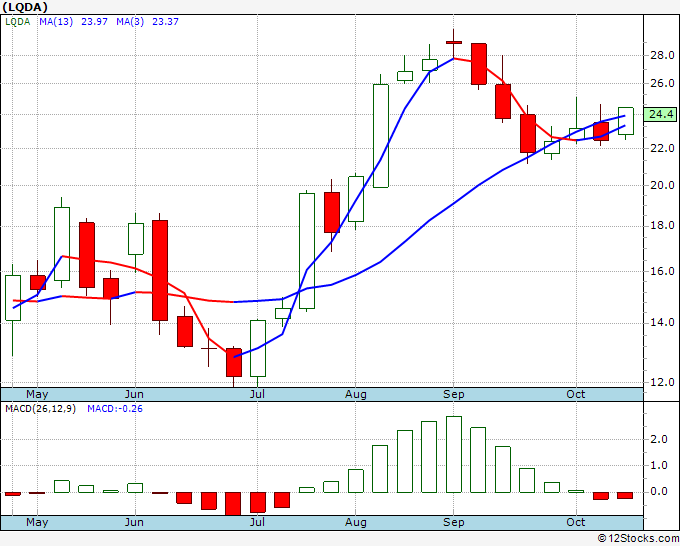Click the 26.0 price axis label

click(x=662, y=83)
